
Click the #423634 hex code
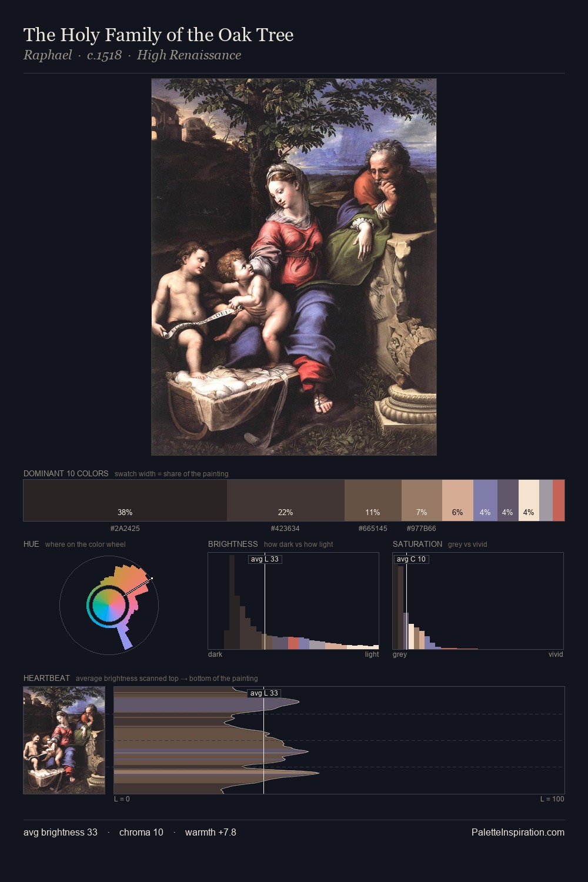pyautogui.click(x=285, y=529)
